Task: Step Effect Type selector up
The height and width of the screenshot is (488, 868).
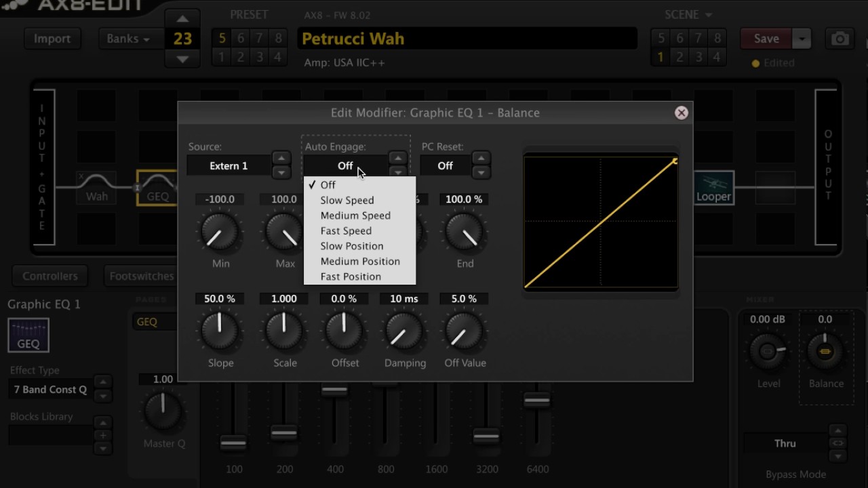Action: 102,382
